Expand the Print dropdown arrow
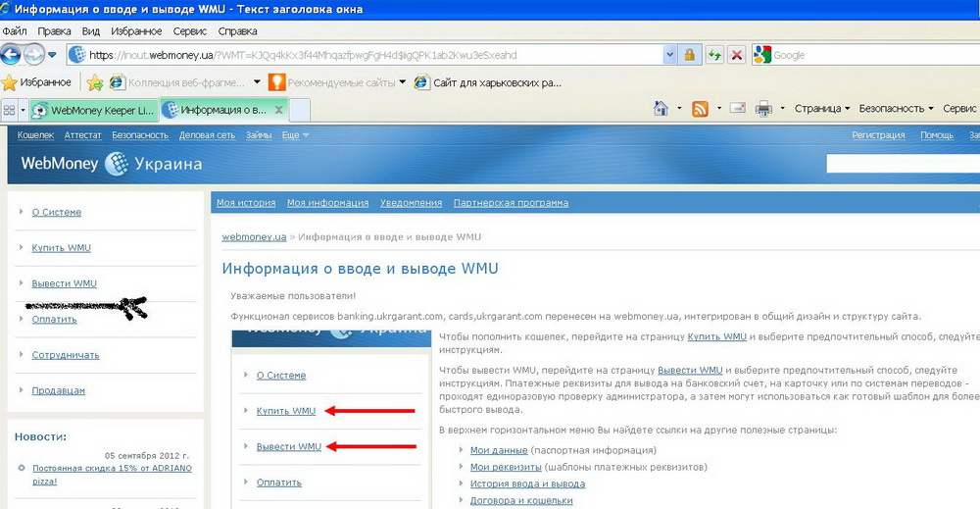Screen dimensions: 980x509 pos(782,108)
